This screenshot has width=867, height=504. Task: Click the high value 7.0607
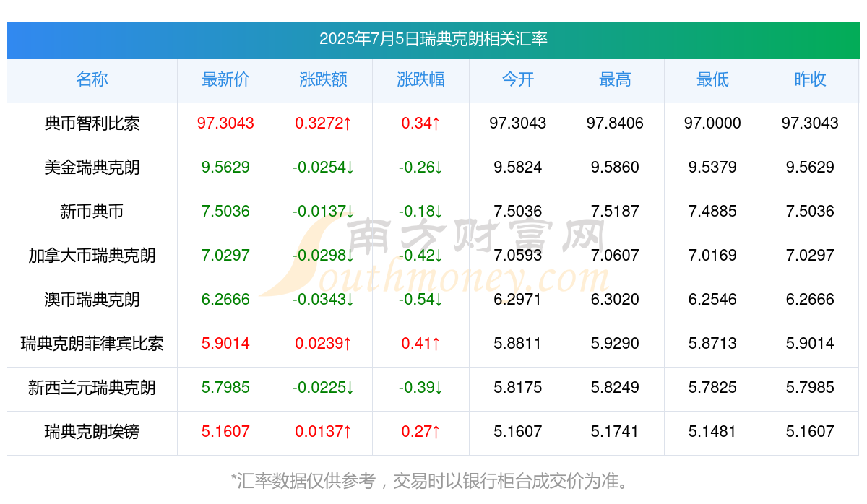tap(615, 256)
